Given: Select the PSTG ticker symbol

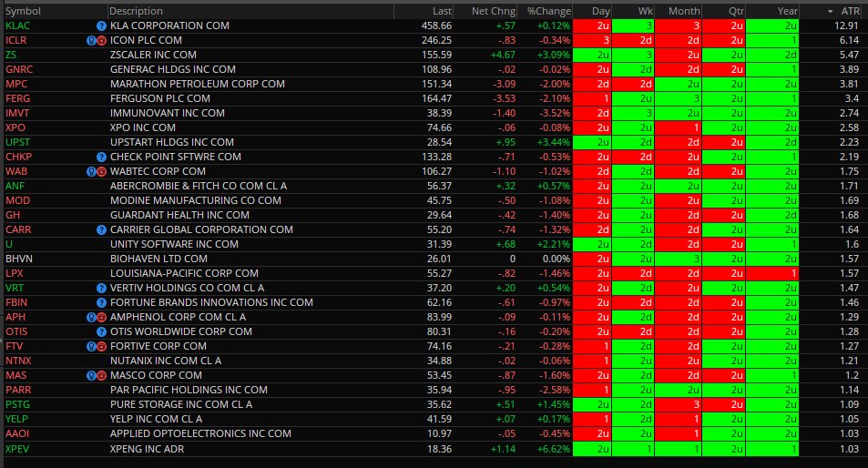Looking at the screenshot, I should (x=17, y=405).
